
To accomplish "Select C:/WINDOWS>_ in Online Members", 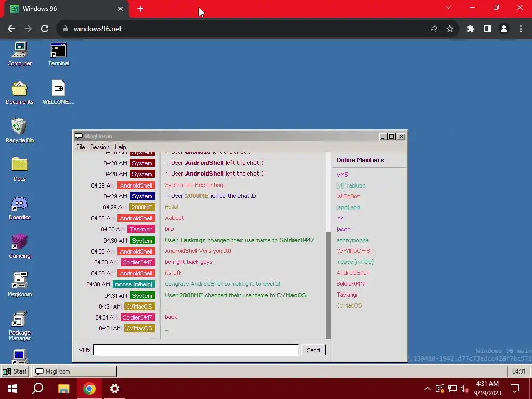I will click(356, 251).
